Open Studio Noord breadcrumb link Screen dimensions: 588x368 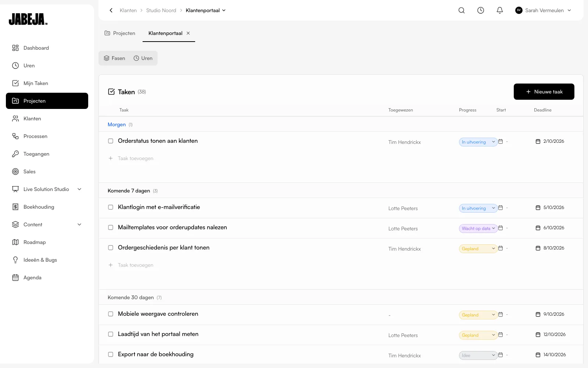pyautogui.click(x=161, y=10)
